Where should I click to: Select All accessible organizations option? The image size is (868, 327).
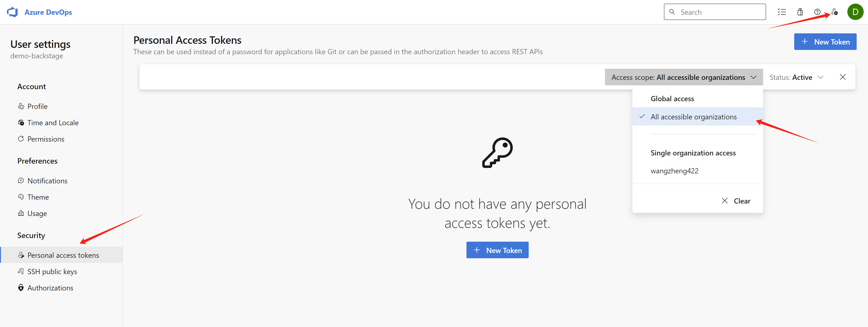click(693, 117)
